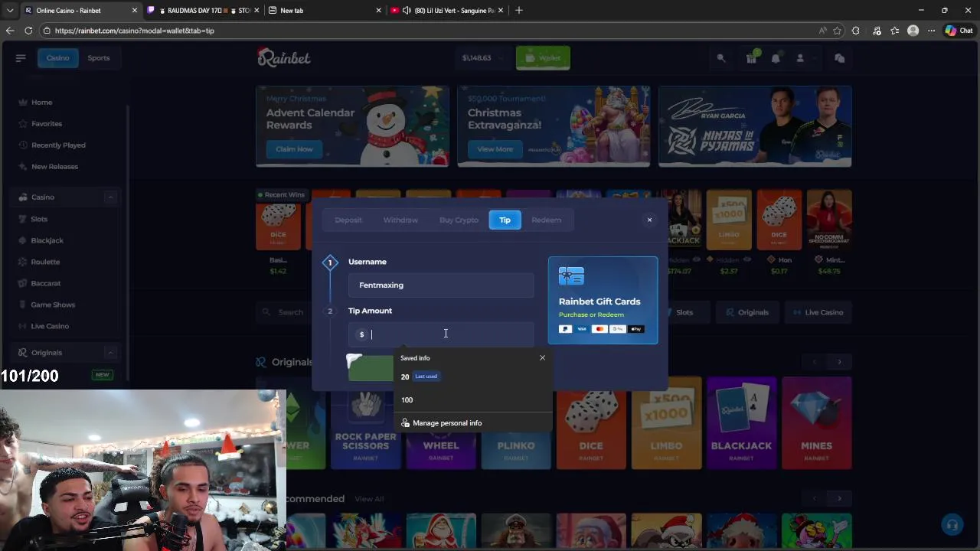Open a new browser tab with plus icon
The image size is (980, 551).
coord(519,10)
